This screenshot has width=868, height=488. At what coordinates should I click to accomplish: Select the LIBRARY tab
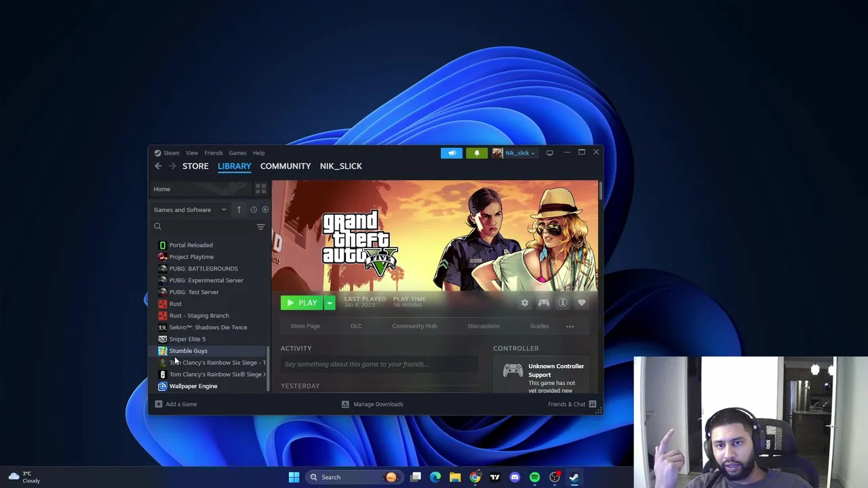click(x=234, y=166)
